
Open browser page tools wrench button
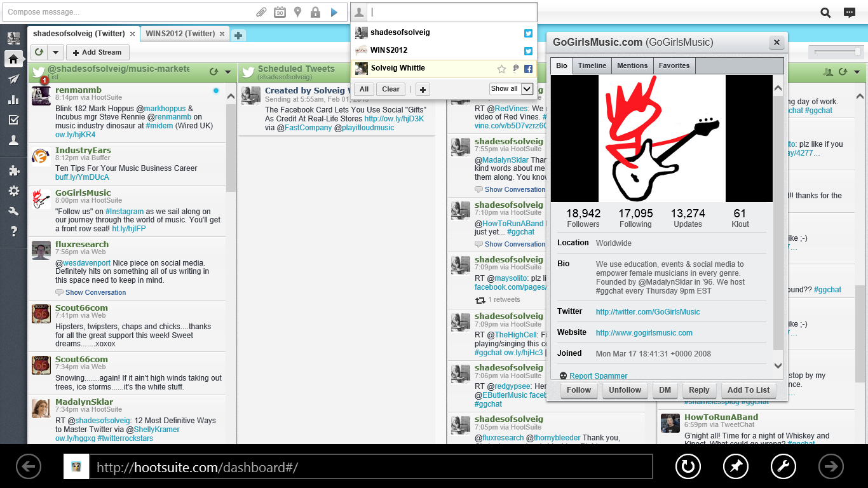[783, 467]
